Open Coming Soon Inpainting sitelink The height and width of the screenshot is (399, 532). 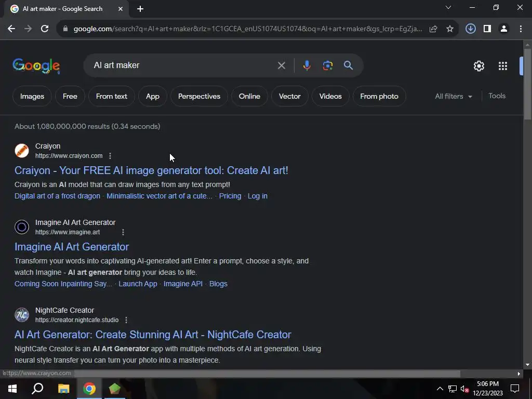[x=63, y=284]
